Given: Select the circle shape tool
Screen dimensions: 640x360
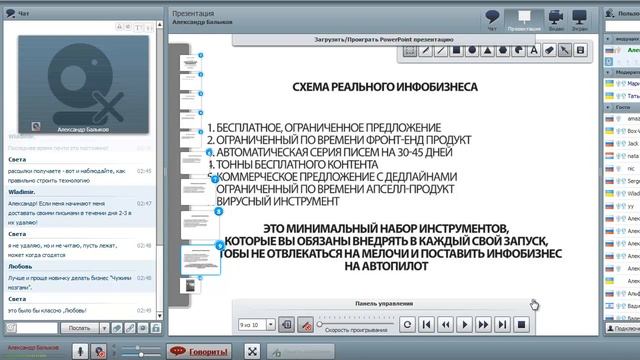Looking at the screenshot, I should point(472,51).
